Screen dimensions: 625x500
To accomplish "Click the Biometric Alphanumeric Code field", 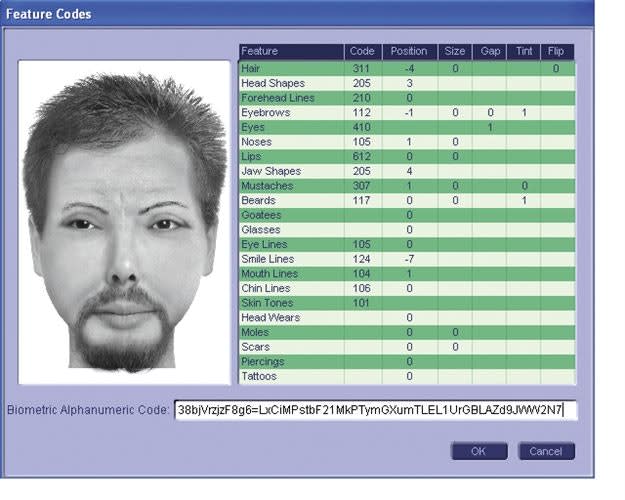I will tap(375, 410).
